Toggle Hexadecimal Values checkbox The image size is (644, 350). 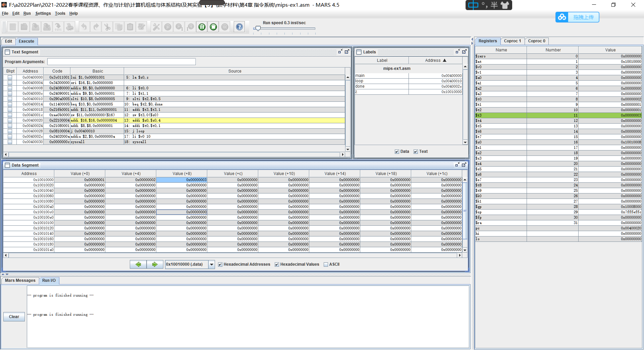click(x=277, y=264)
